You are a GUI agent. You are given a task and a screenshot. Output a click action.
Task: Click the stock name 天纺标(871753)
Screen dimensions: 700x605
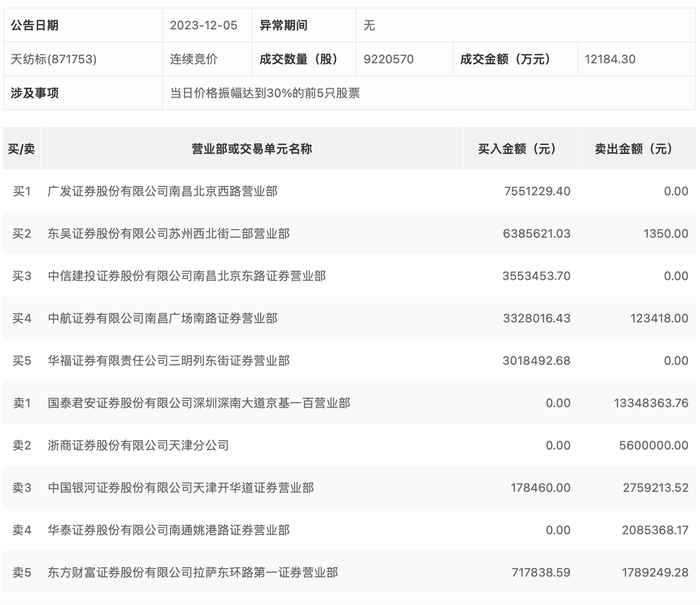[54, 59]
